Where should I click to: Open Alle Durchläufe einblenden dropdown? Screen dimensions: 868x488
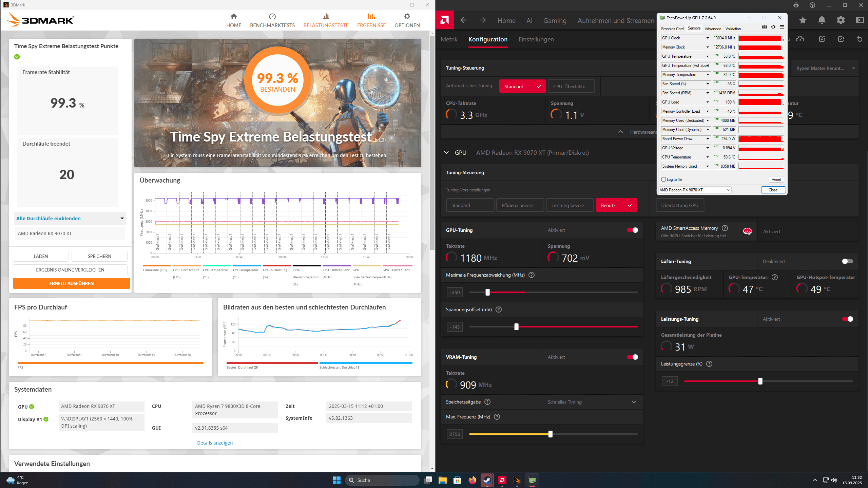pyautogui.click(x=70, y=219)
